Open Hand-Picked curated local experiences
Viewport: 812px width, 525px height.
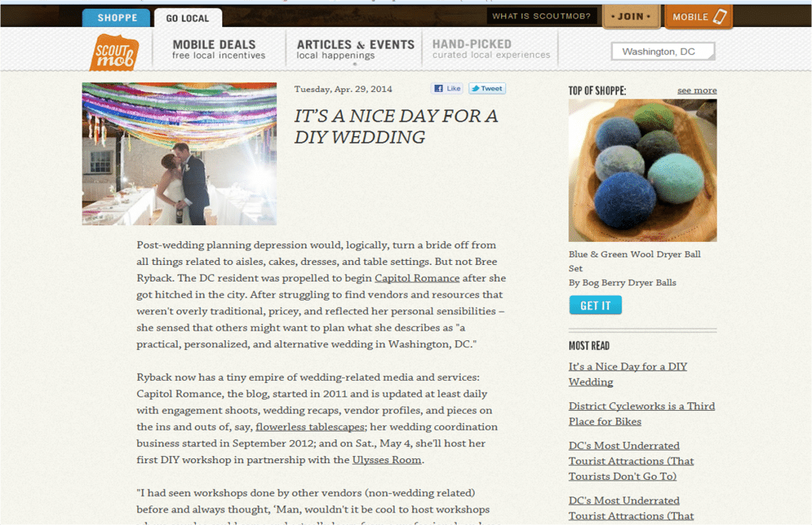[x=491, y=49]
